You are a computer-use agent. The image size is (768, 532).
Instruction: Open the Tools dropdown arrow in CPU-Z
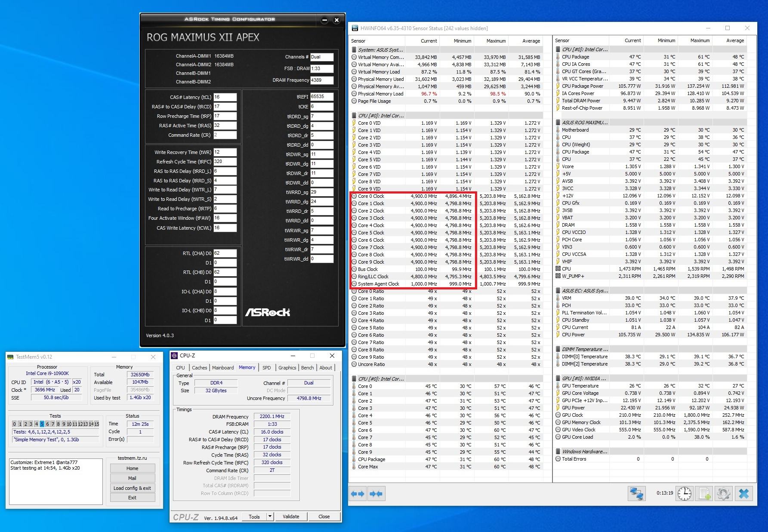270,517
